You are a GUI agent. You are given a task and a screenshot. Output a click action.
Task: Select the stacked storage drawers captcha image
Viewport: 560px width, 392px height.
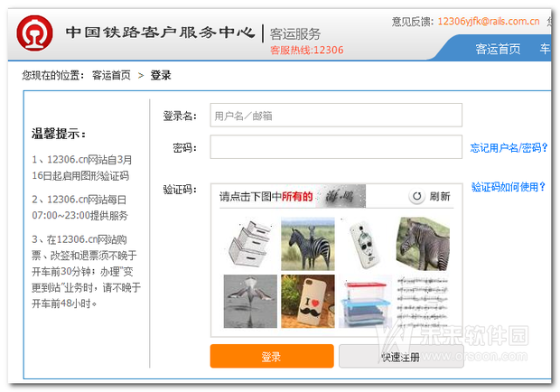[250, 244]
